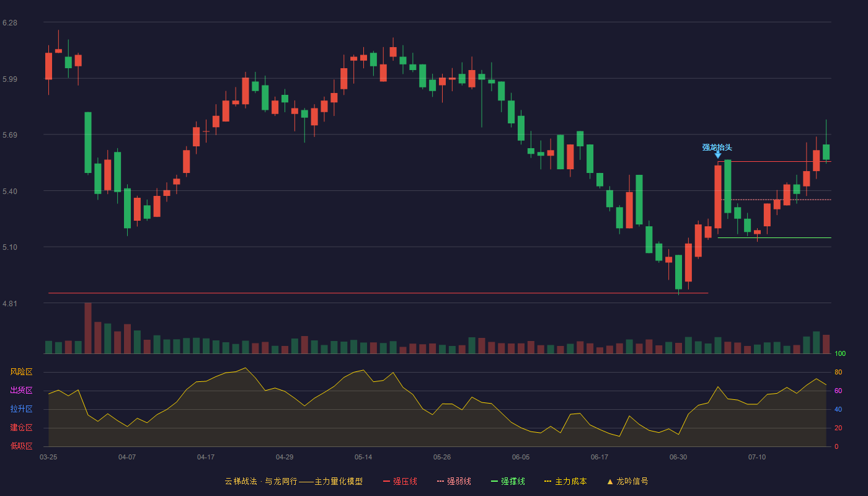Toggle the 强压线 legend series

(400, 481)
